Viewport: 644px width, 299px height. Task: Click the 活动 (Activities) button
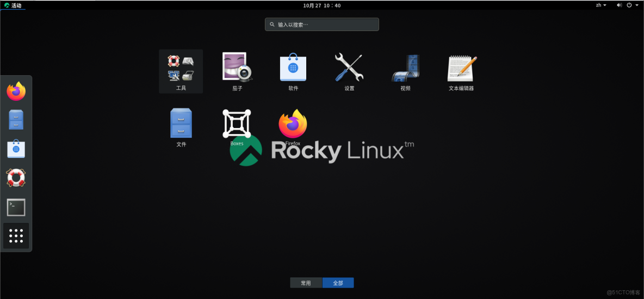click(13, 5)
